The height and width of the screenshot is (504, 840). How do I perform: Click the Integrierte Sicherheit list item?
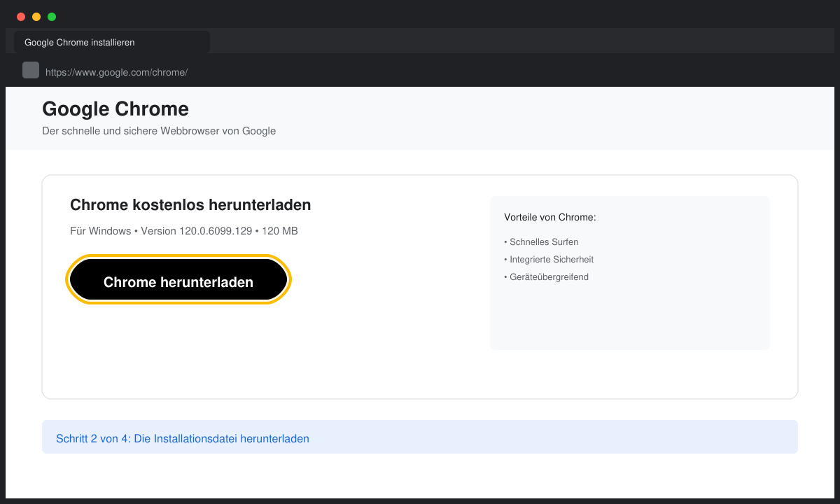(x=549, y=260)
